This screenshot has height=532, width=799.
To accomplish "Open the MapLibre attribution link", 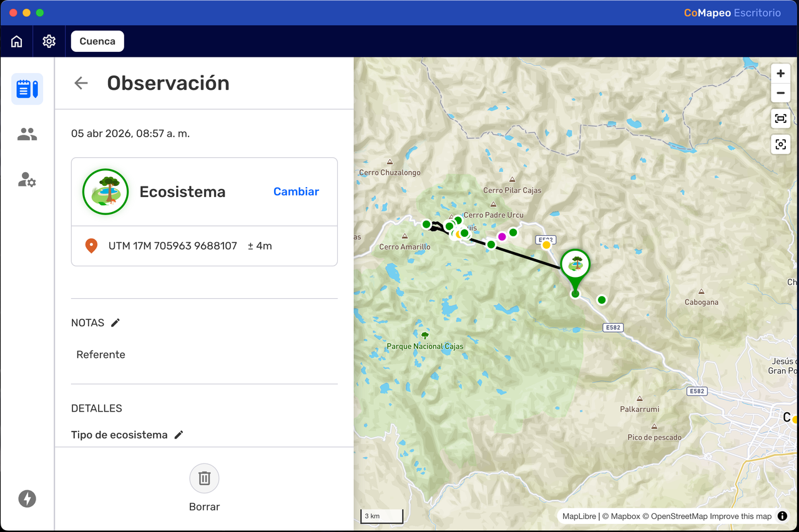I will click(580, 516).
